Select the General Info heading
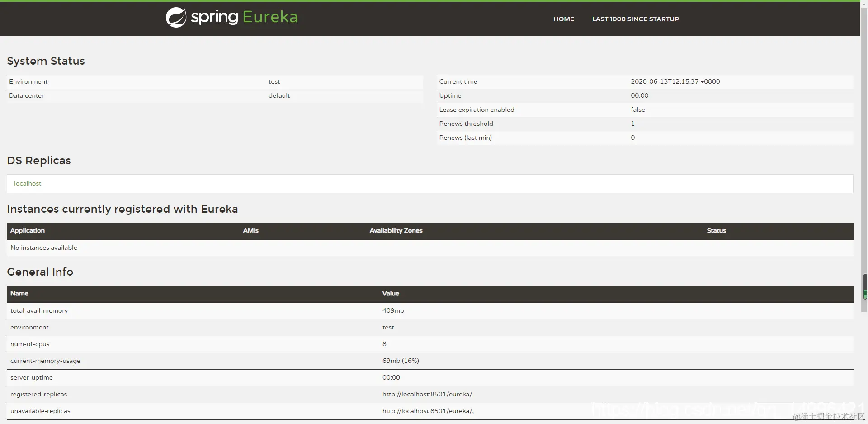This screenshot has height=424, width=868. pyautogui.click(x=40, y=272)
